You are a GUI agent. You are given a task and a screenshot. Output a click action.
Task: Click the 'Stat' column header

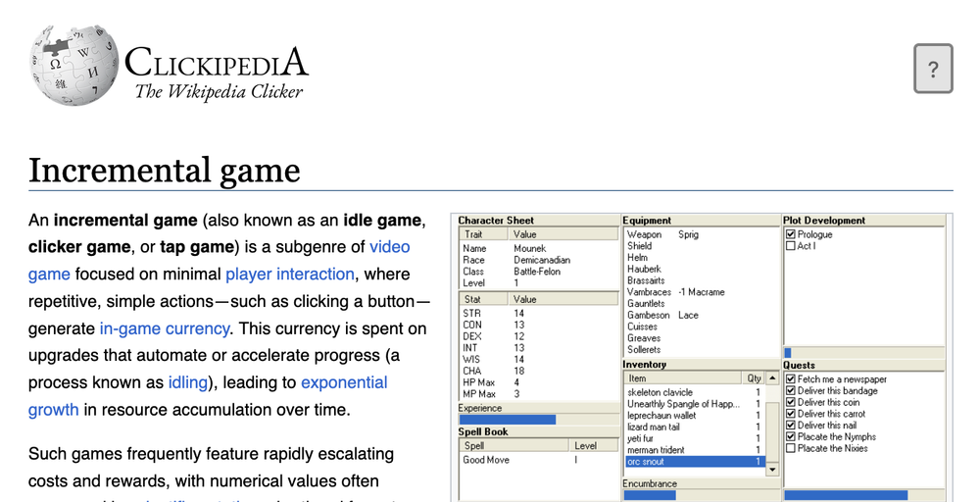pos(484,299)
